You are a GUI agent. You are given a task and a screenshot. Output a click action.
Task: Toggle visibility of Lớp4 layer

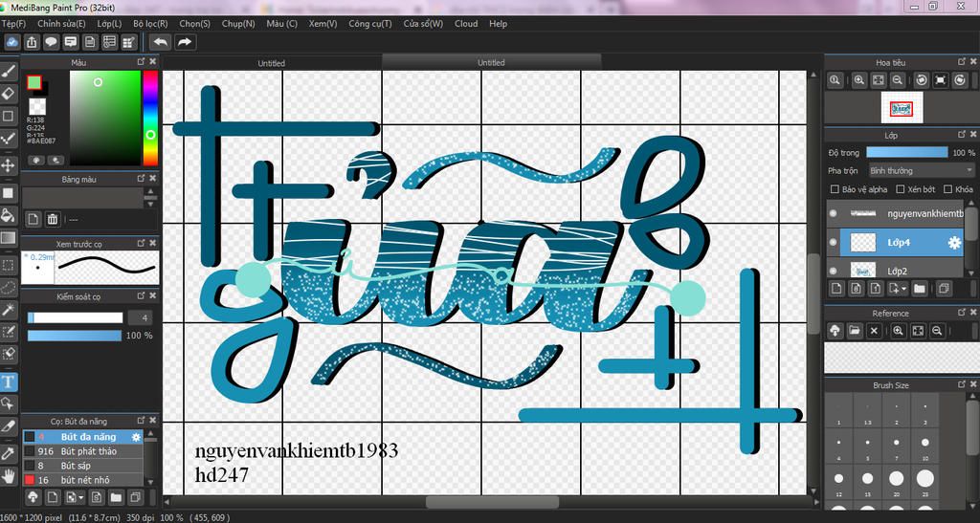pos(833,242)
